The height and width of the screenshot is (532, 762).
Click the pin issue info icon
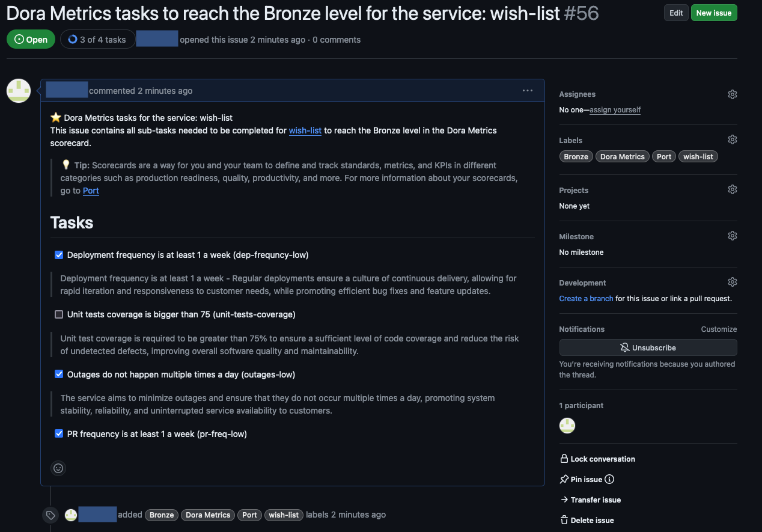(x=609, y=479)
